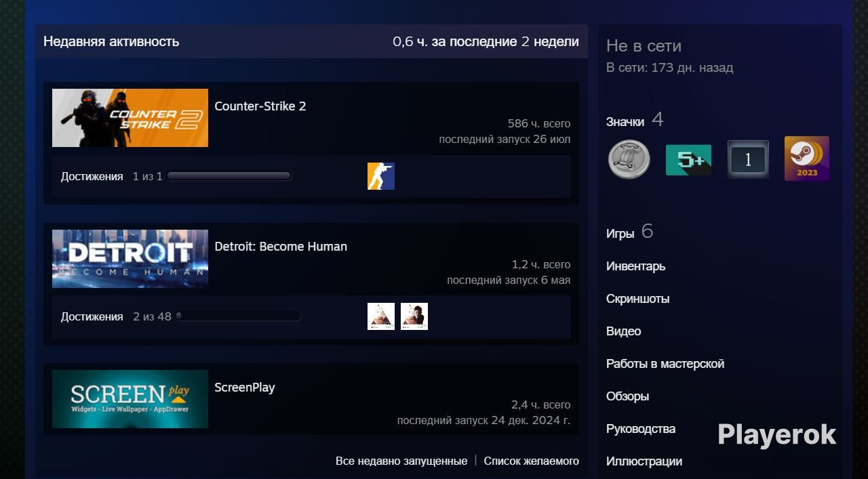Image resolution: width=868 pixels, height=479 pixels.
Task: Click the Counter-Strike 2 achievements progress bar
Action: pos(229,176)
